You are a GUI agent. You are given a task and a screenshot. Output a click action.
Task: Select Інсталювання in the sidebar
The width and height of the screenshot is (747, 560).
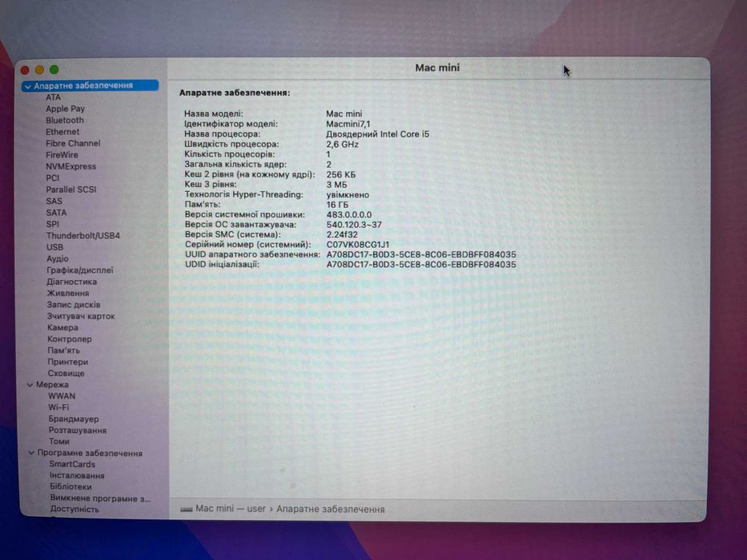click(x=77, y=476)
